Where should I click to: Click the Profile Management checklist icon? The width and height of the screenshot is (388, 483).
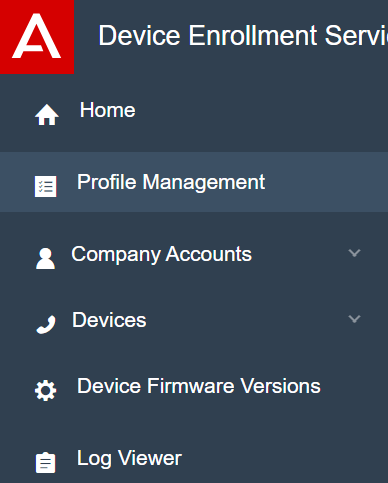(46, 187)
